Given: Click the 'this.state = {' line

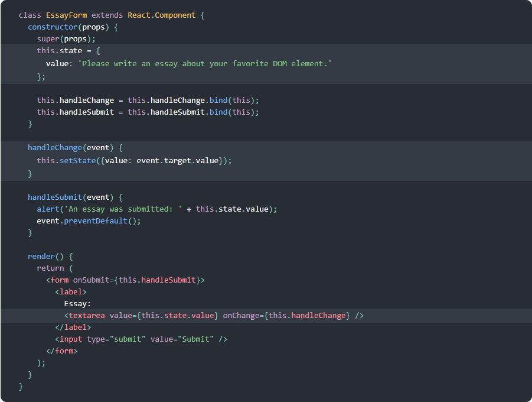Looking at the screenshot, I should click(x=68, y=51).
